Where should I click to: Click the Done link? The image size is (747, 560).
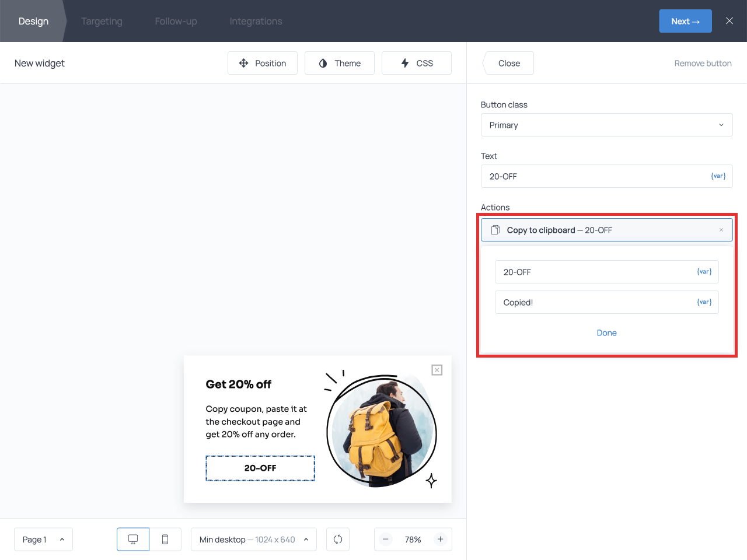[x=606, y=332]
